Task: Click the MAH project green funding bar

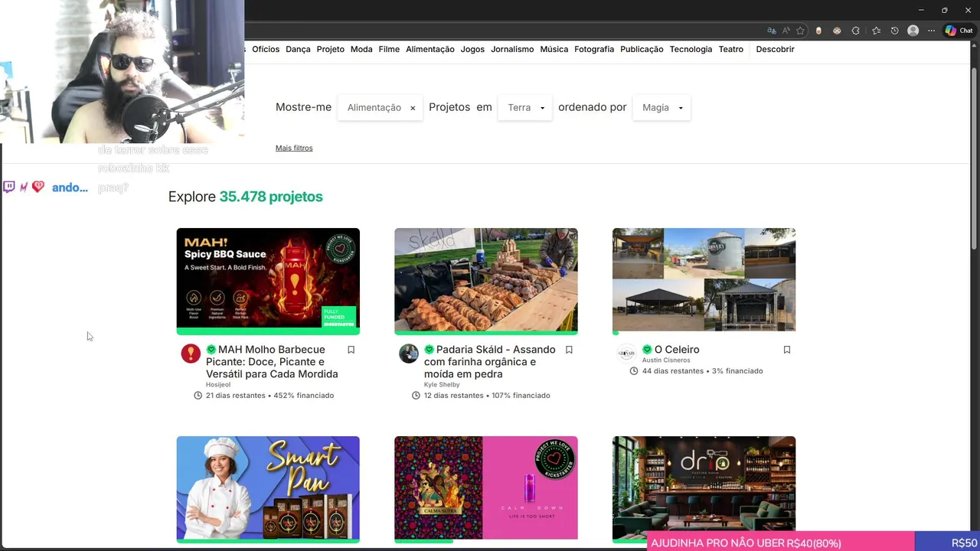Action: click(x=268, y=333)
